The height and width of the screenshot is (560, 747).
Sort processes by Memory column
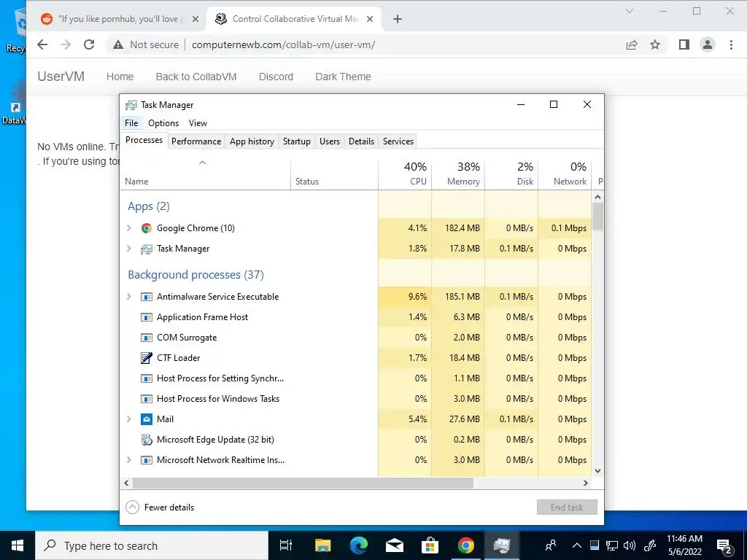point(458,174)
